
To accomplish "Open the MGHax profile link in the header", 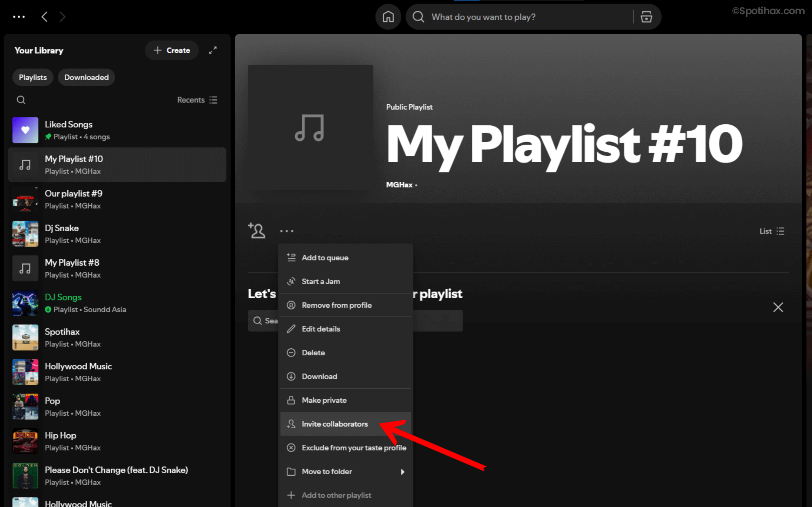I will click(x=399, y=185).
